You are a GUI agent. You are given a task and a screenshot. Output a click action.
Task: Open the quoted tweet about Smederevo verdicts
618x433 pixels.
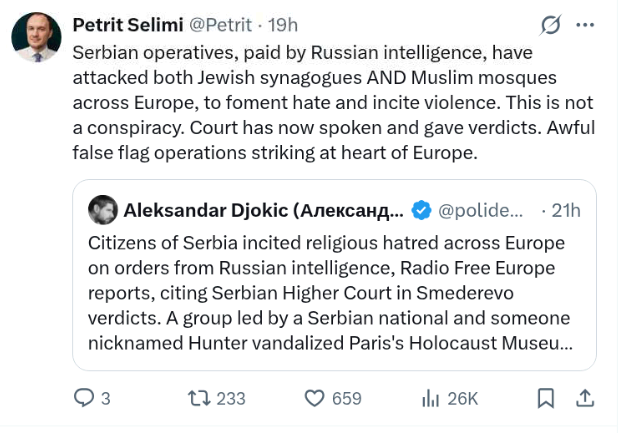pos(330,294)
